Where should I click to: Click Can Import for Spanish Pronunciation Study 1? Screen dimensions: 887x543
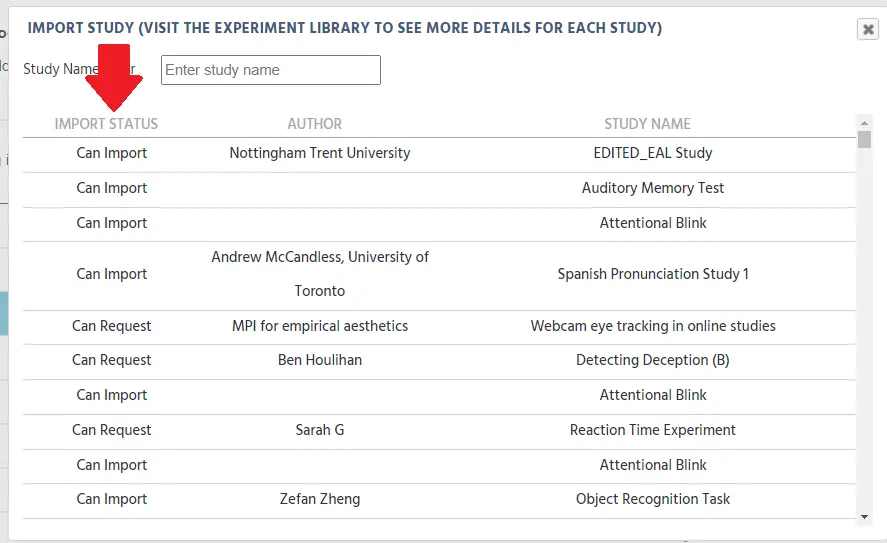click(111, 274)
